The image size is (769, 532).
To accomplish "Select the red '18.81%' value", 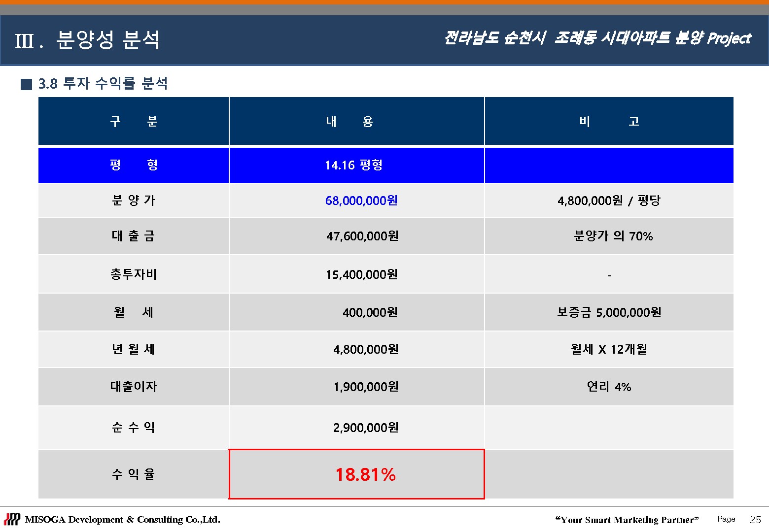I will 366,474.
